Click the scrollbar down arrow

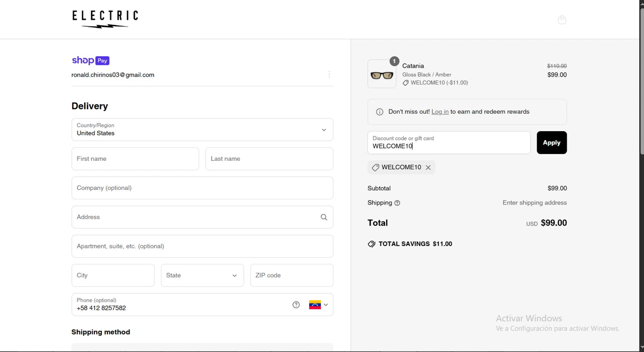pyautogui.click(x=641, y=348)
